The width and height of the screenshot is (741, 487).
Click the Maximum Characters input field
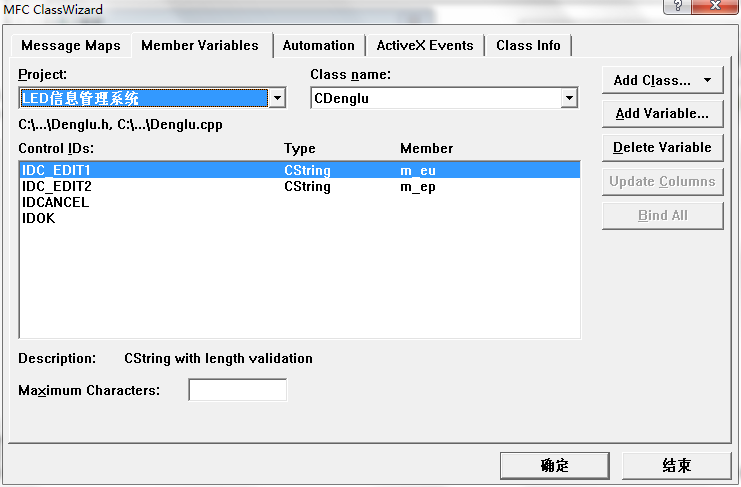[238, 390]
